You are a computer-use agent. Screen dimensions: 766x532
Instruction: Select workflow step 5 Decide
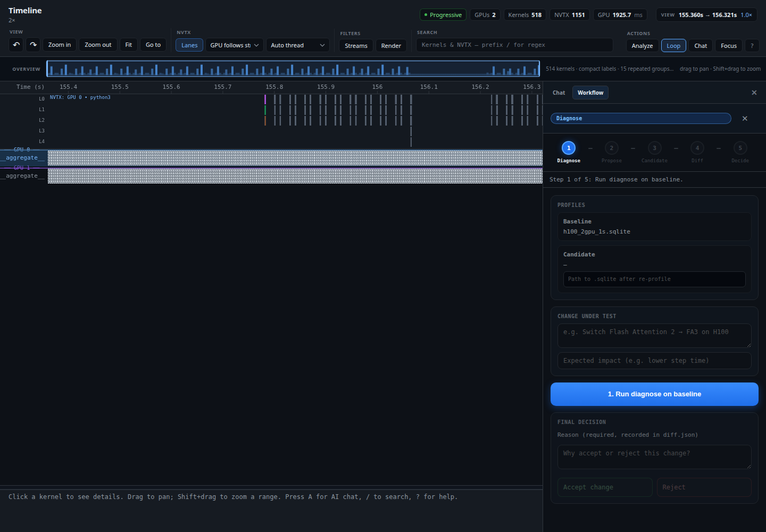(x=740, y=152)
